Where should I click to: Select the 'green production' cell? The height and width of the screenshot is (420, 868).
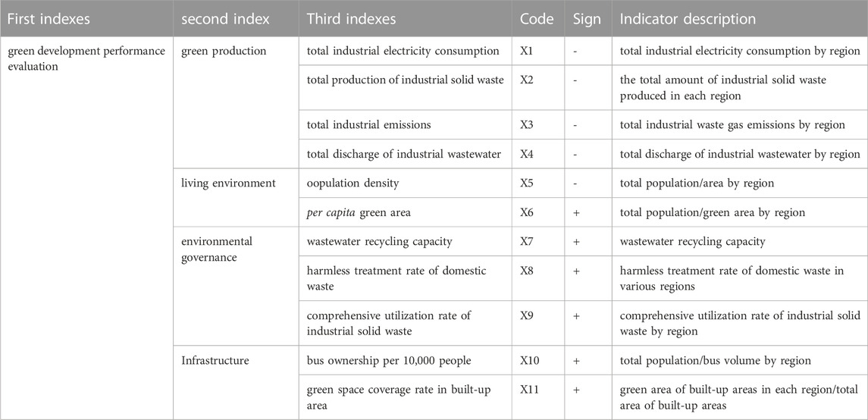pos(236,102)
